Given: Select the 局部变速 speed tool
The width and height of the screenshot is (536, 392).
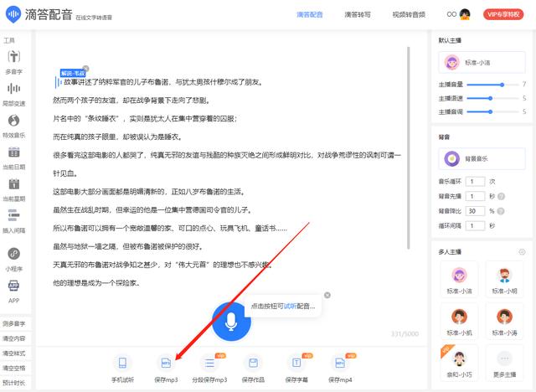Looking at the screenshot, I should pyautogui.click(x=13, y=89).
